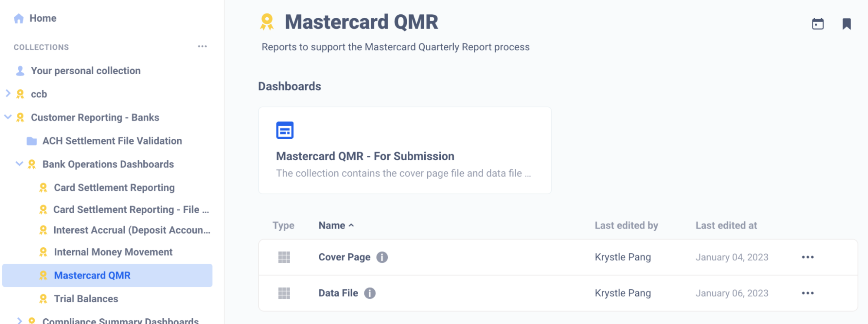Expand the ccb collection chevron
The image size is (868, 324).
pyautogui.click(x=8, y=93)
